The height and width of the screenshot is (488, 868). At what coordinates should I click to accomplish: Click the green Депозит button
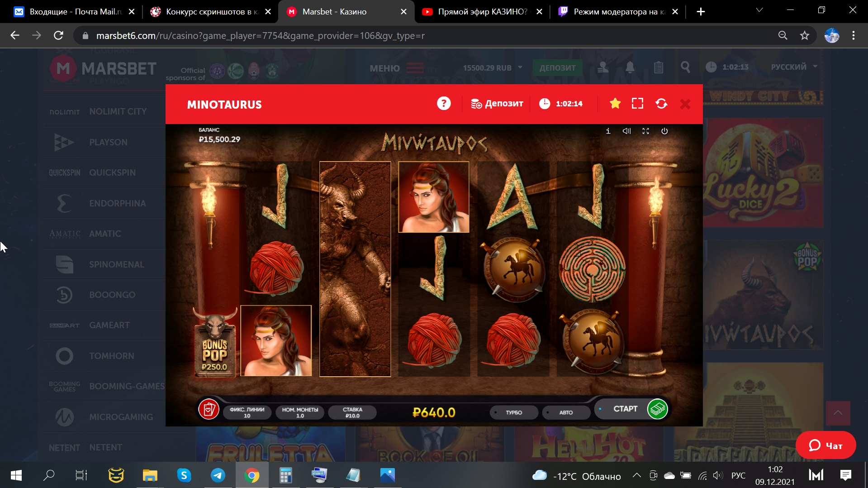[x=557, y=68]
